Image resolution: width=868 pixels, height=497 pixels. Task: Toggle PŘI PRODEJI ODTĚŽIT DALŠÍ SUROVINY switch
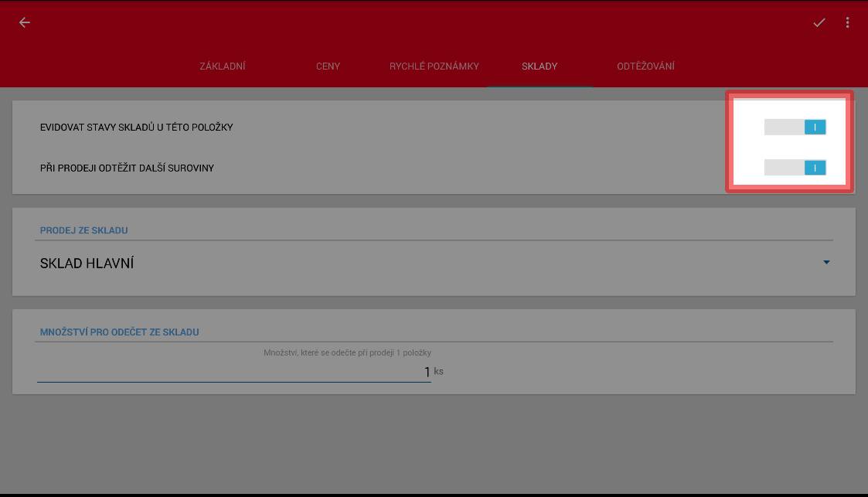coord(795,168)
